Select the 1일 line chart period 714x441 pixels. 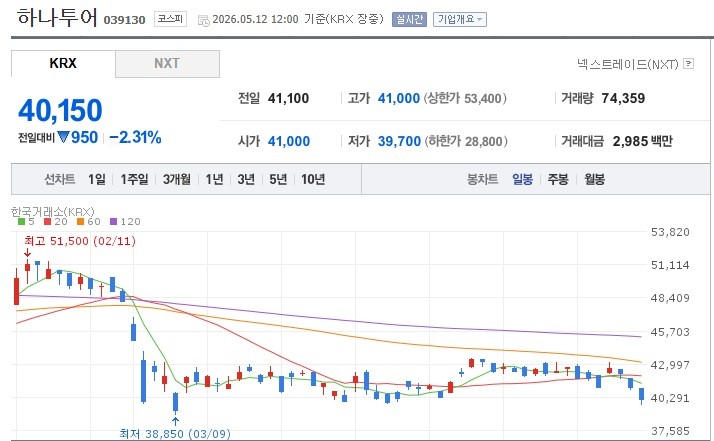pyautogui.click(x=97, y=179)
